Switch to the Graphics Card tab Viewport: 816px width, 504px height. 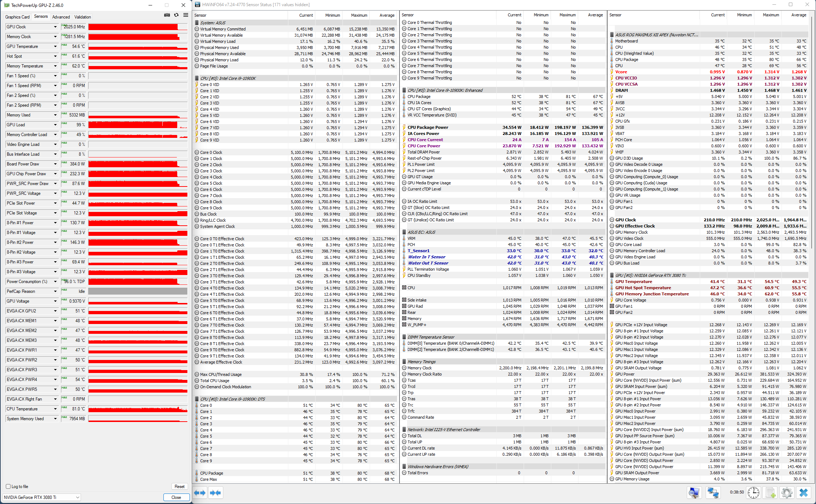pos(17,17)
